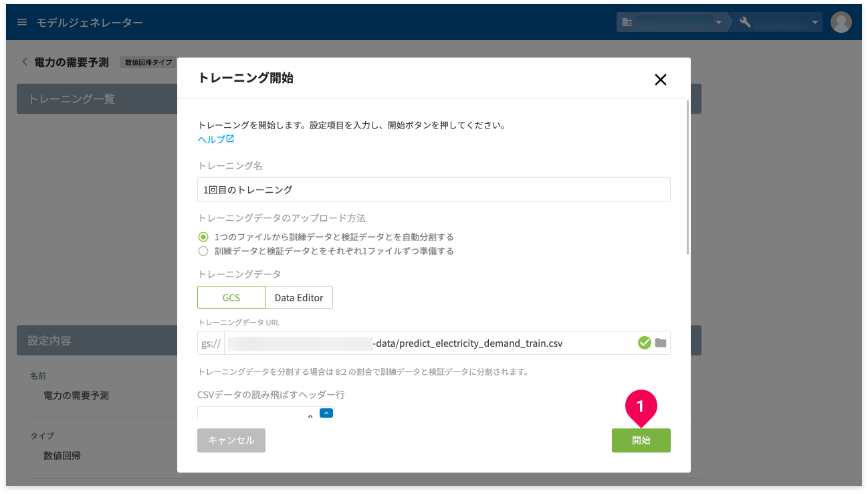
Task: Close the training start dialog
Action: tap(660, 80)
